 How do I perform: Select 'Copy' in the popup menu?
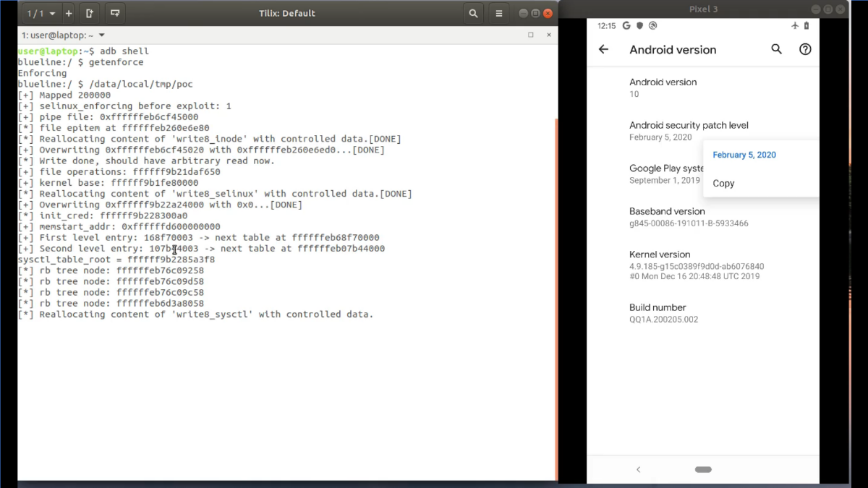tap(723, 183)
